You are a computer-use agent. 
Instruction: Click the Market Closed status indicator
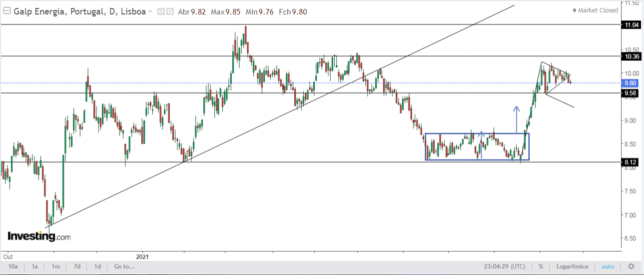[595, 10]
